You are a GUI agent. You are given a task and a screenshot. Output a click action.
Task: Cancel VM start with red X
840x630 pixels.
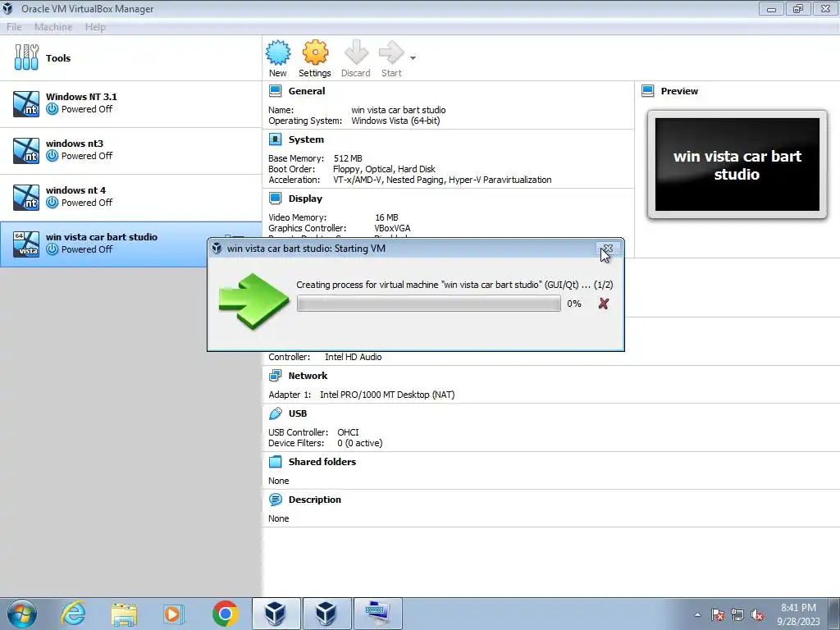[x=604, y=304]
